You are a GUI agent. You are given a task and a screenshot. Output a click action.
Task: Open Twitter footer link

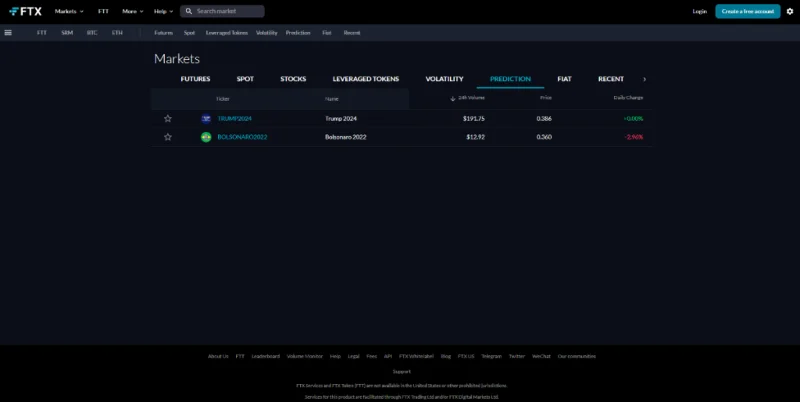517,356
